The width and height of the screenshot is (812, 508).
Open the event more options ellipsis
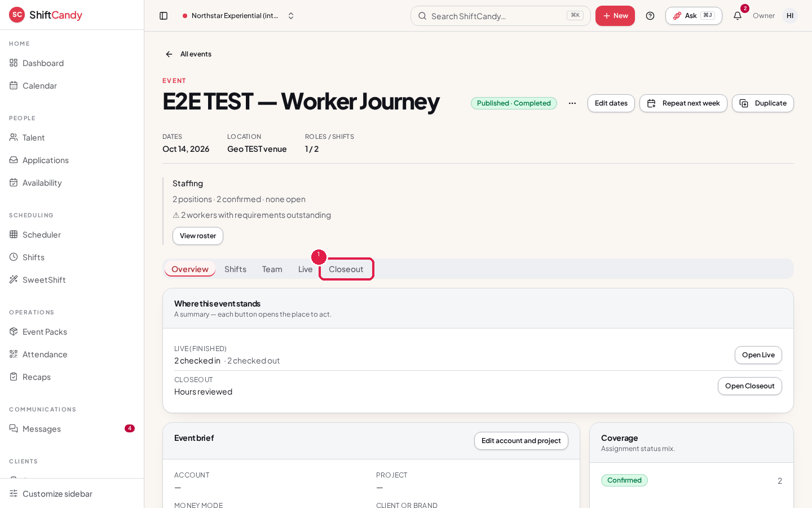[x=572, y=103]
